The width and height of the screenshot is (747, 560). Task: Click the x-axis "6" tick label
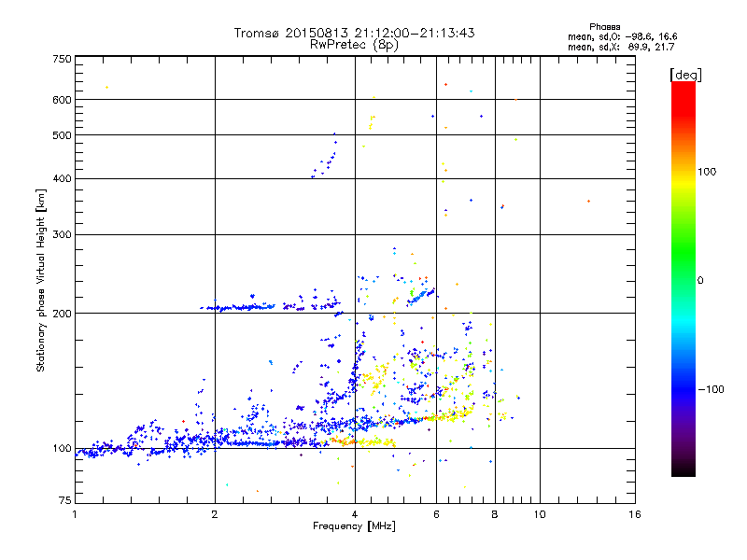point(436,514)
